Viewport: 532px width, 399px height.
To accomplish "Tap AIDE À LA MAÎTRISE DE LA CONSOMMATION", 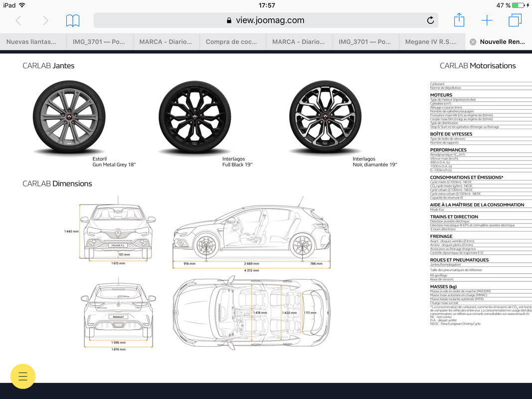I will click(477, 205).
